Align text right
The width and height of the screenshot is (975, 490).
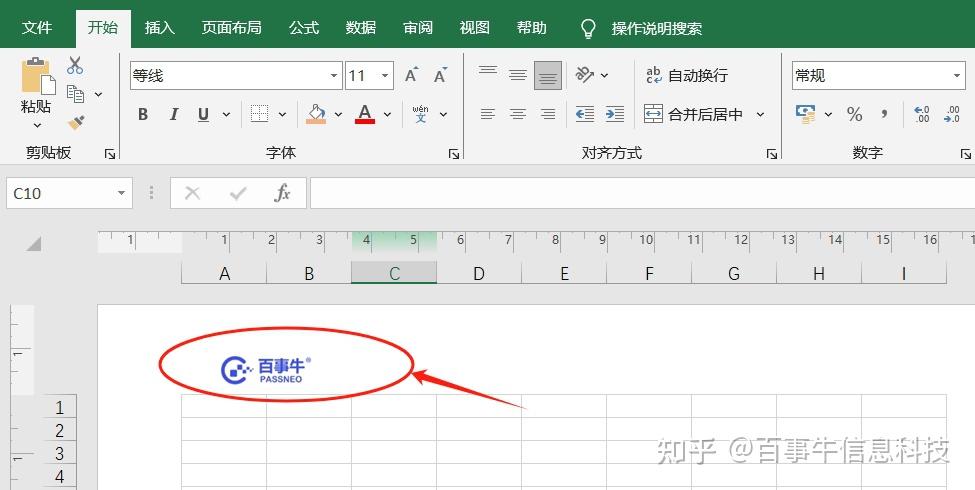548,114
